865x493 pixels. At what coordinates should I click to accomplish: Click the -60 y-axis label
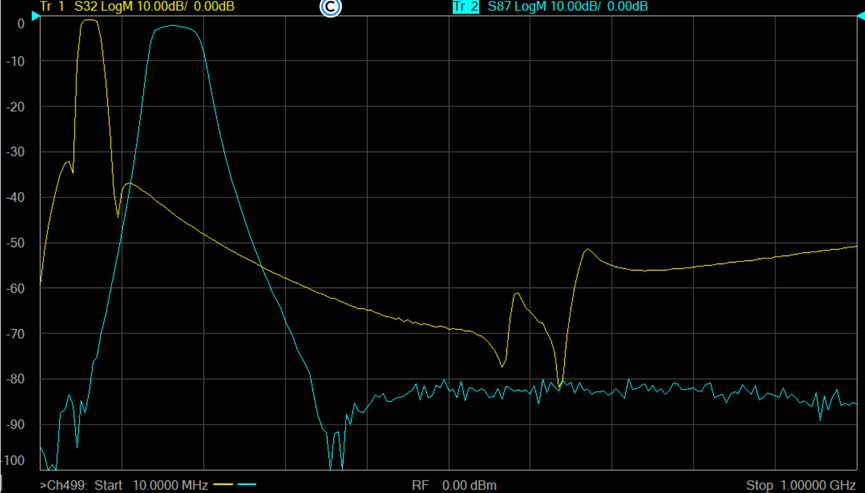[x=15, y=288]
